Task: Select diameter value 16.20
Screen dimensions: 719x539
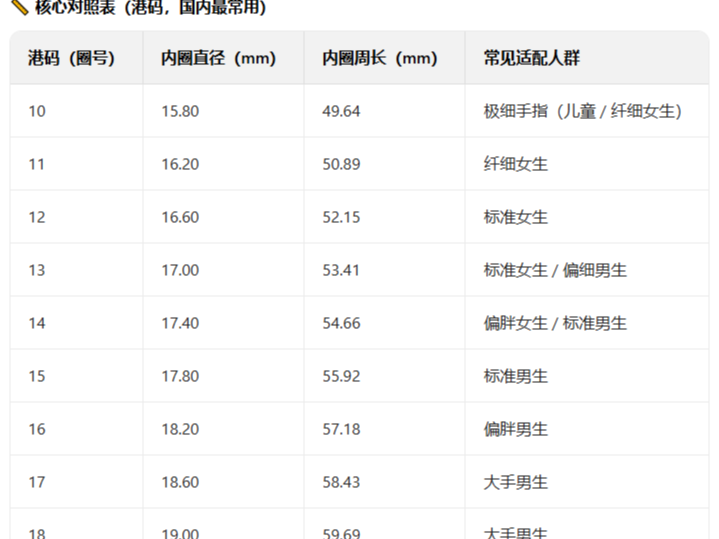Action: point(180,164)
